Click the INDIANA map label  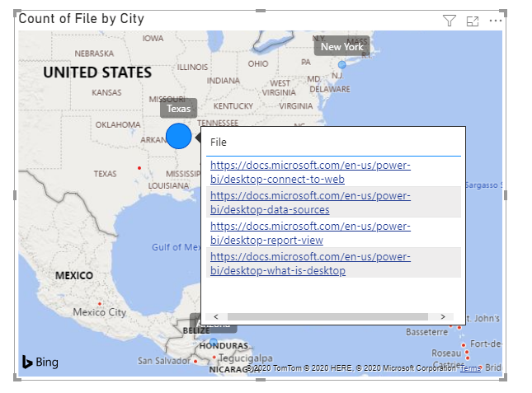(x=224, y=81)
